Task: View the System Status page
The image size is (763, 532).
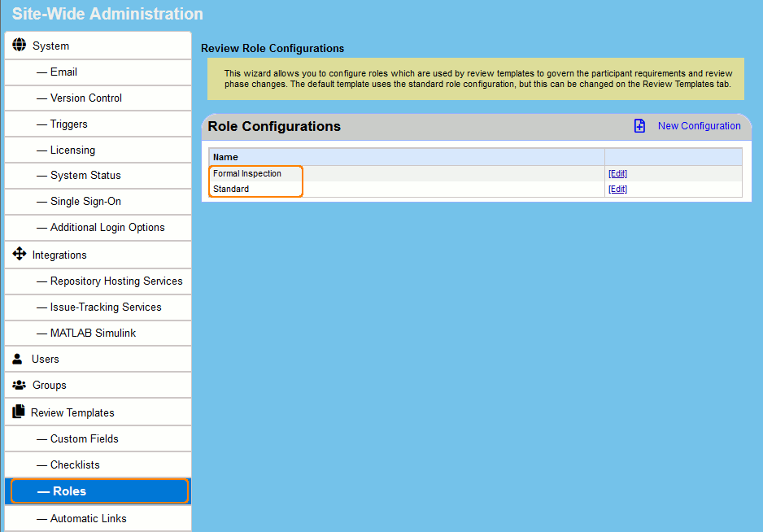Action: tap(83, 175)
